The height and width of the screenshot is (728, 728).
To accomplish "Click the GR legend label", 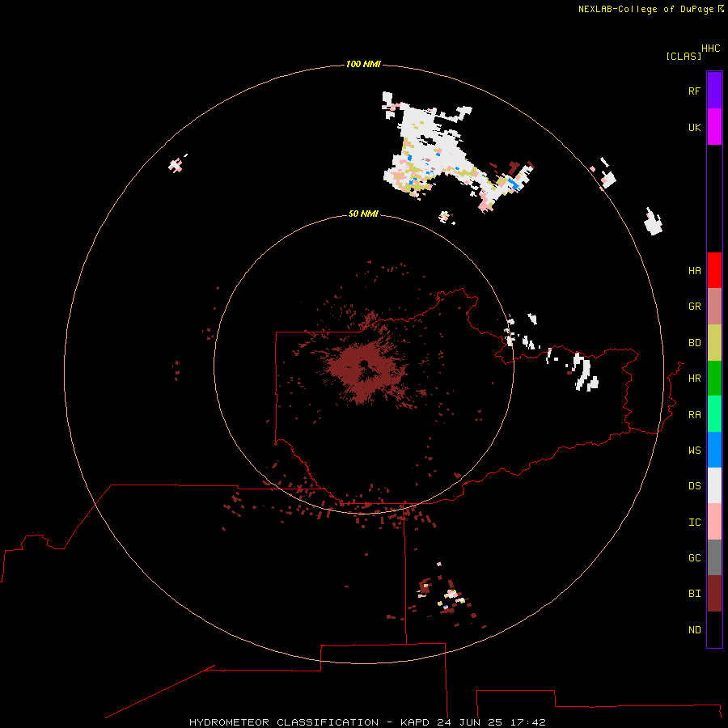I will 694,307.
